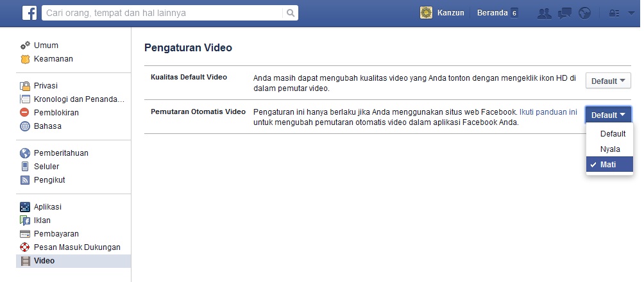Viewport: 644px width, 282px height.
Task: Click the search magnifier icon
Action: coord(291,13)
